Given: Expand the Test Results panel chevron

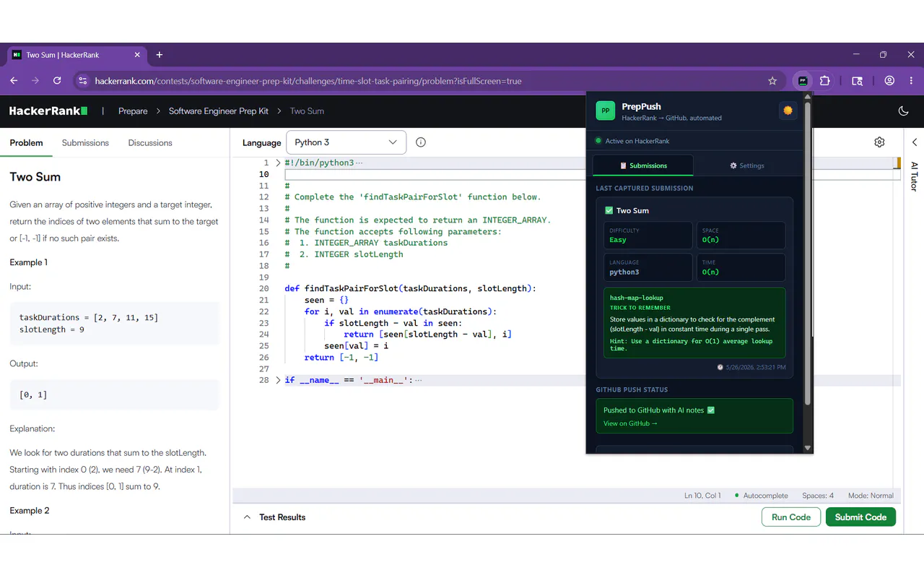Looking at the screenshot, I should 247,517.
